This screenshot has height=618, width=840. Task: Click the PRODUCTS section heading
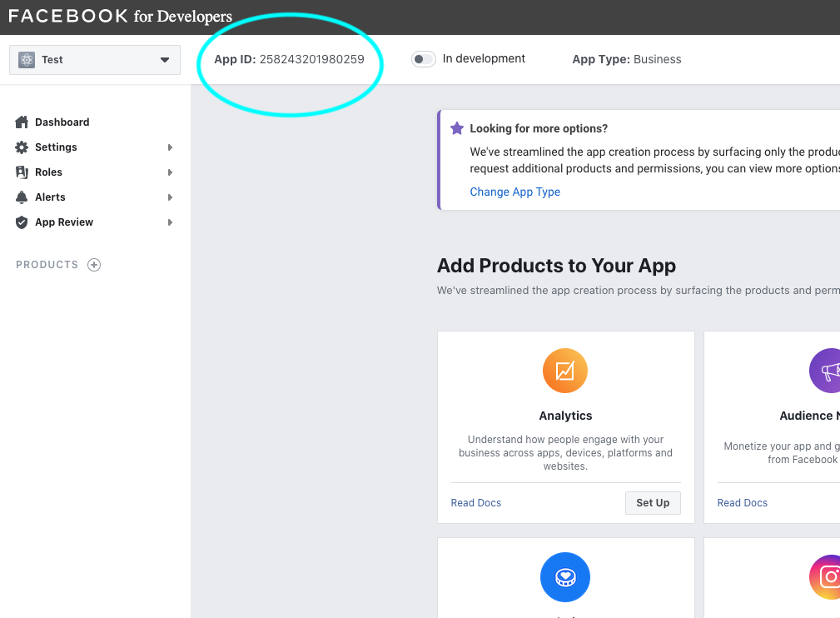click(x=47, y=265)
